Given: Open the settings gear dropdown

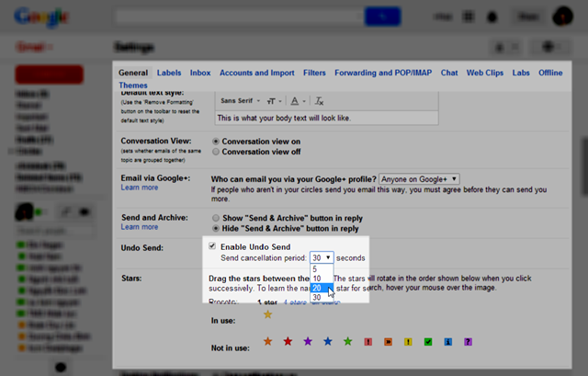Looking at the screenshot, I should pyautogui.click(x=550, y=47).
